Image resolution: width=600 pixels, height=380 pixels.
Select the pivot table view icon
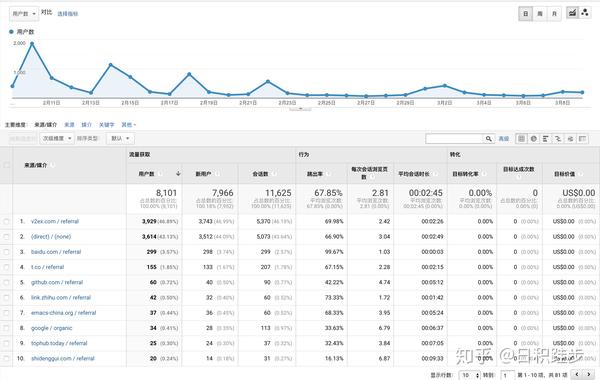tap(583, 139)
